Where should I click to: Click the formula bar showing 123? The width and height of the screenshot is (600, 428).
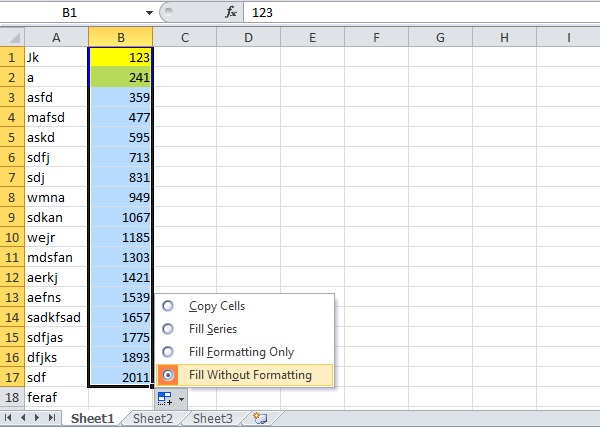[400, 13]
